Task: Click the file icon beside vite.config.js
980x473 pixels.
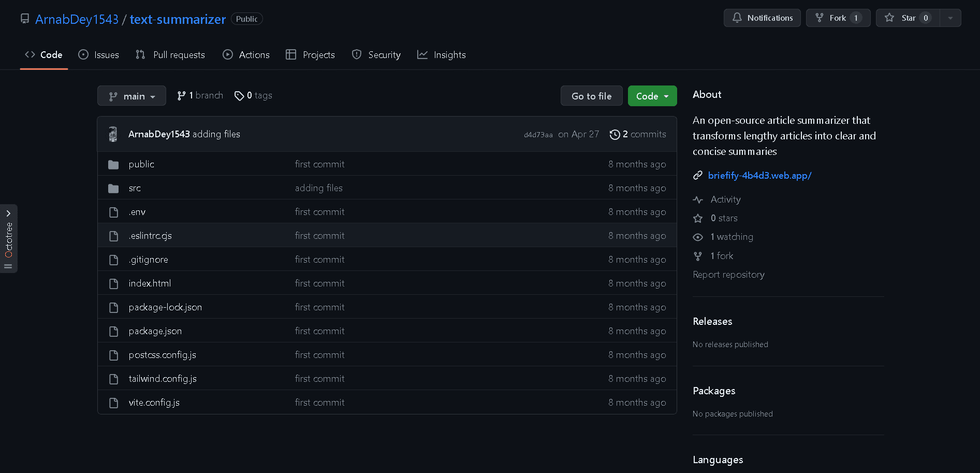Action: coord(113,403)
